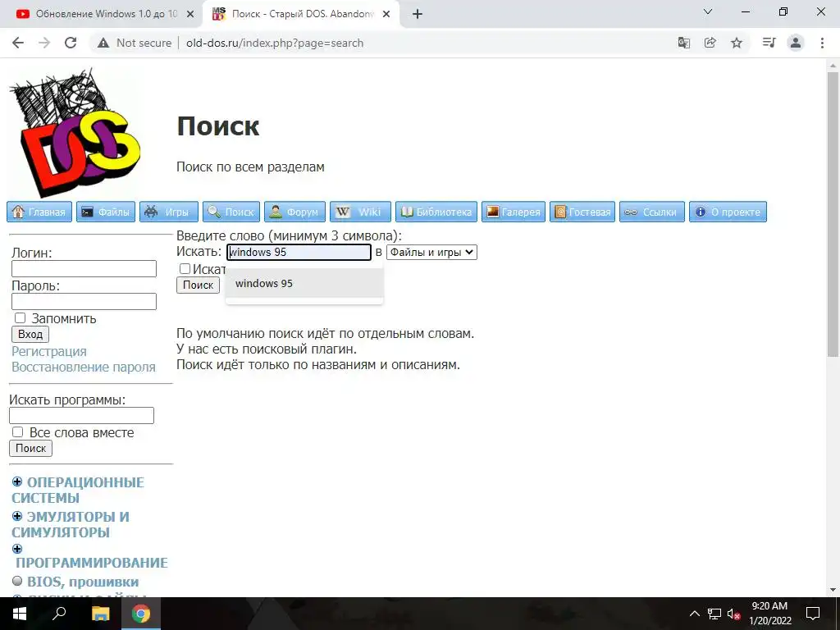Expand ОПЕРАЦИОННЫЕ СИСТЕМЫ plus icon
Image resolution: width=840 pixels, height=630 pixels.
tap(17, 482)
